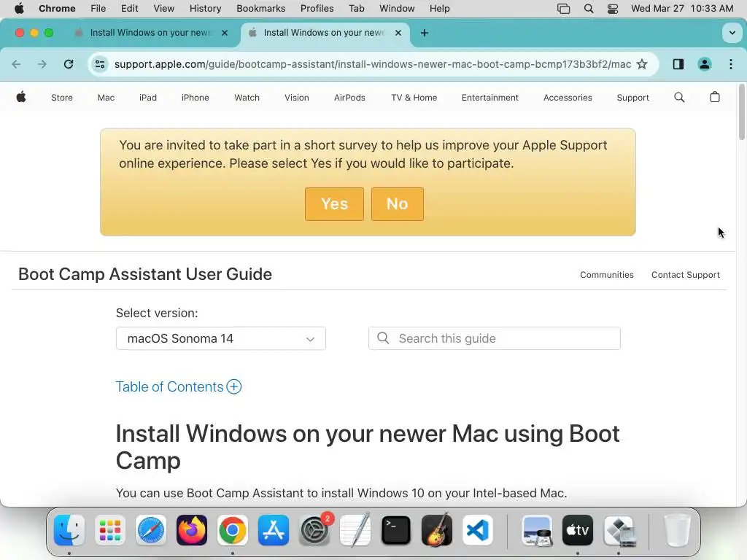The width and height of the screenshot is (747, 560).
Task: Go to the iPad navigation link
Action: [147, 98]
